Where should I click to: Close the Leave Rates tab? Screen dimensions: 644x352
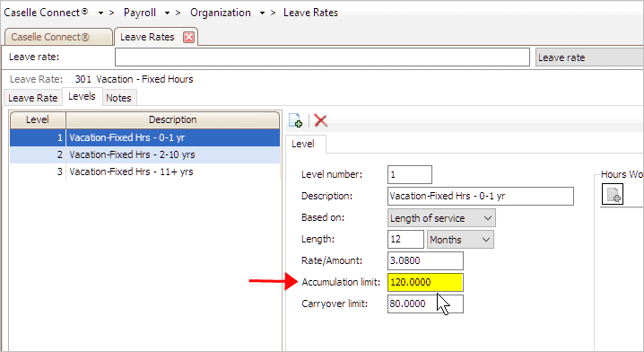188,37
